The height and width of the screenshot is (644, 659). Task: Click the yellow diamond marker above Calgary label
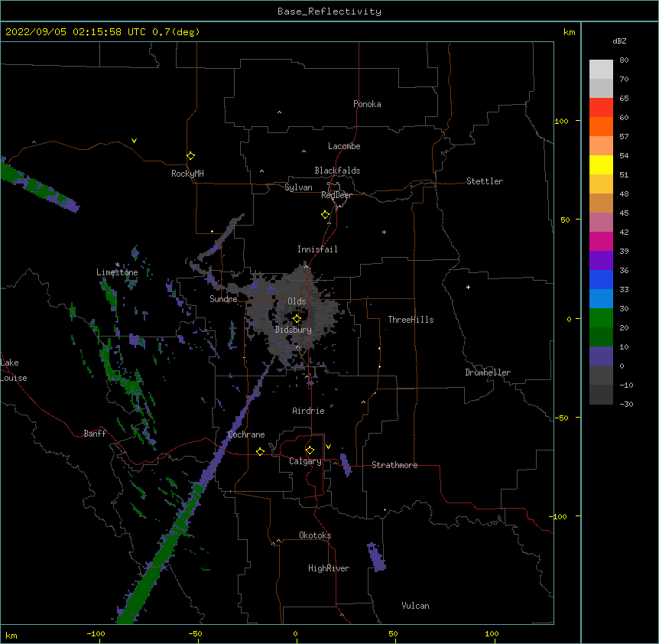[x=310, y=450]
